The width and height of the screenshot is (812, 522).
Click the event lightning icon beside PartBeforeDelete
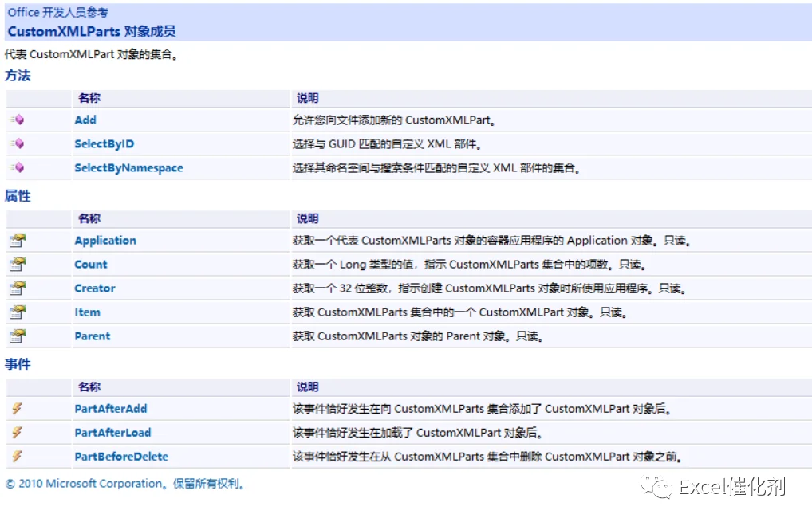tap(17, 456)
